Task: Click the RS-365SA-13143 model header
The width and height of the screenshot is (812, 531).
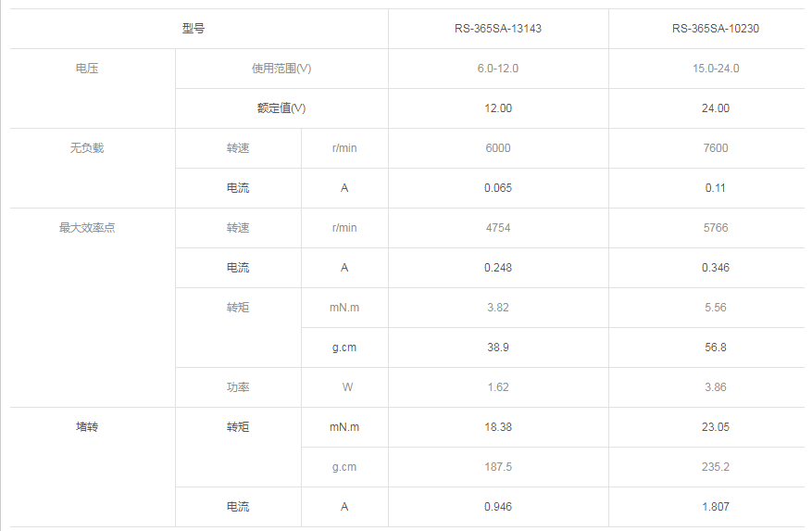Action: 497,29
